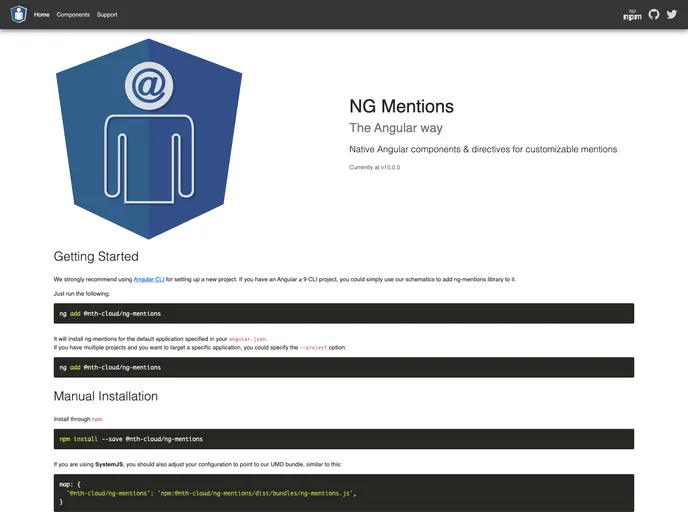
Task: Click the large NG Mentions shield image
Action: 149,139
